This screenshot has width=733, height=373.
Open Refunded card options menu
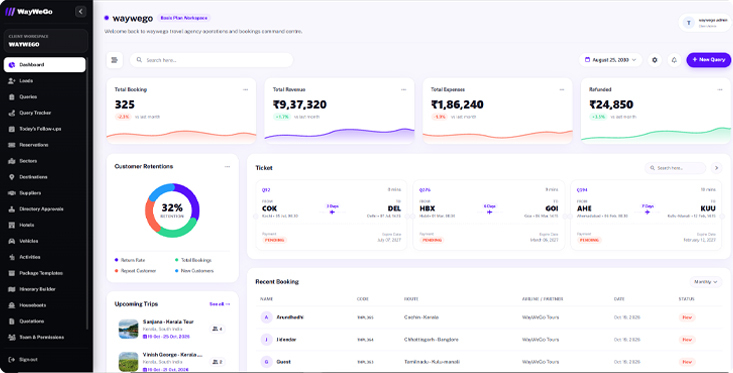point(719,89)
